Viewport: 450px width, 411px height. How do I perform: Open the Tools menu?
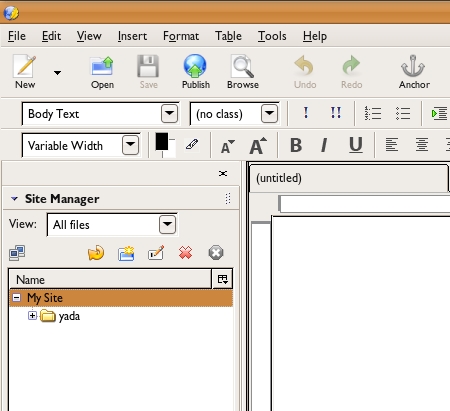[272, 36]
